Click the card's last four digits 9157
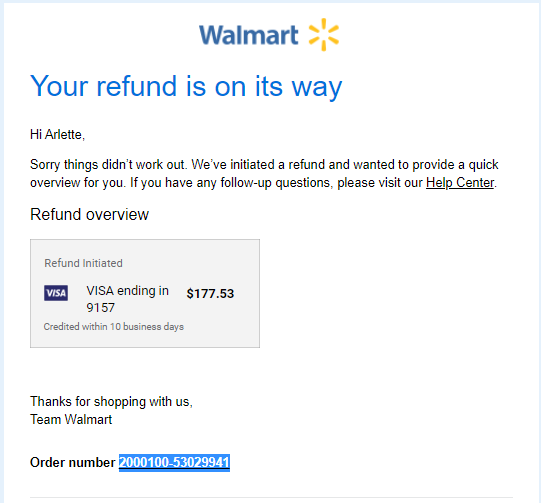541x503 pixels. (100, 307)
